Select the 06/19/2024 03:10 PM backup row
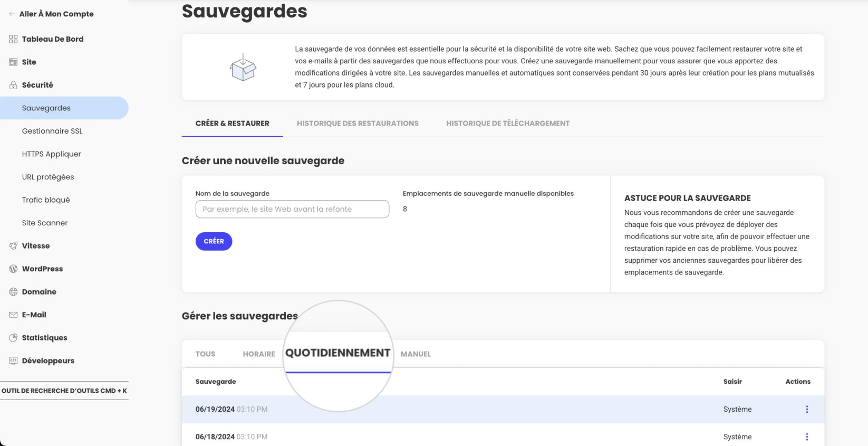 coord(503,409)
